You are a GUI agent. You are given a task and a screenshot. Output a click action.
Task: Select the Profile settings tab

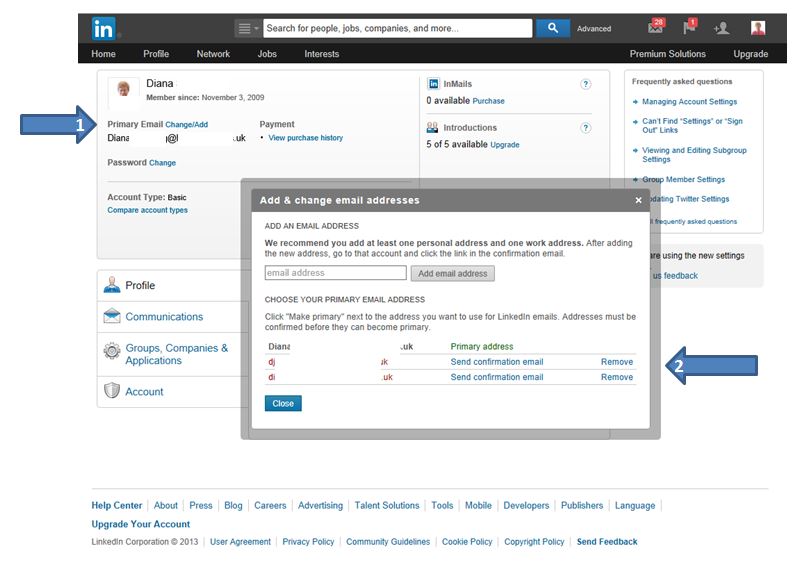[x=173, y=286]
